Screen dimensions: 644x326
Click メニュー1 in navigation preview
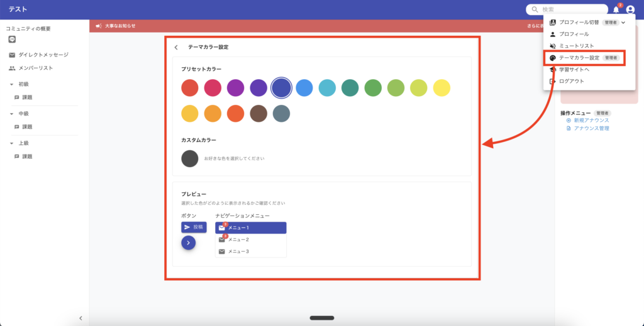250,228
